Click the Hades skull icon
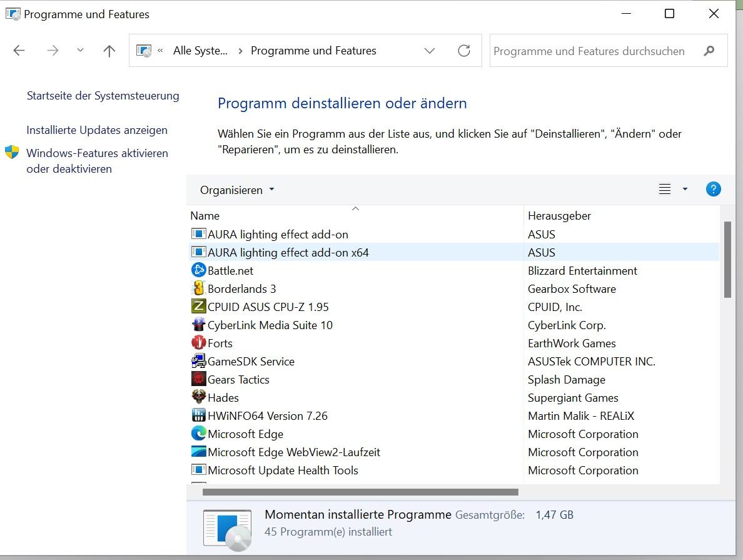 198,397
